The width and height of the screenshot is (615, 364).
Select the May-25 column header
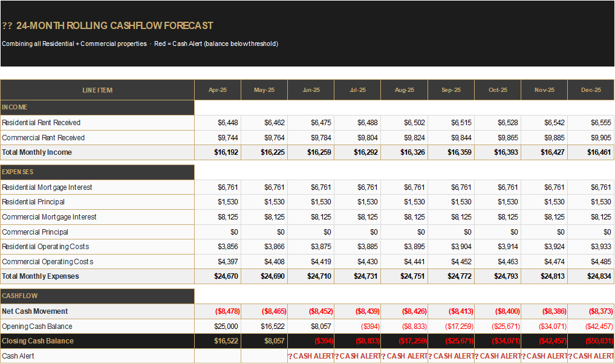point(264,90)
